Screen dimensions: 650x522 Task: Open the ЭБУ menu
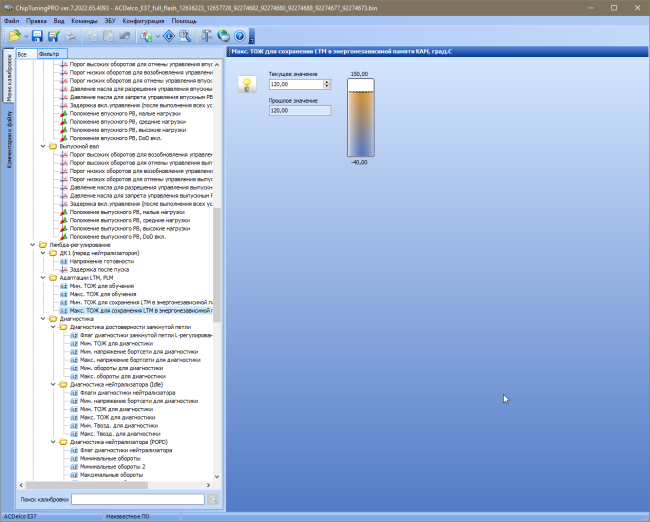click(110, 21)
